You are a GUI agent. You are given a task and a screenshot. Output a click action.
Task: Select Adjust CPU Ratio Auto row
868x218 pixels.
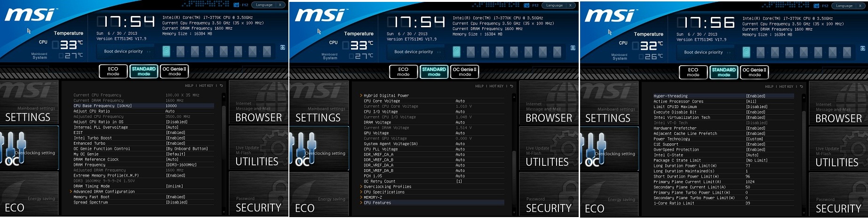(143, 111)
